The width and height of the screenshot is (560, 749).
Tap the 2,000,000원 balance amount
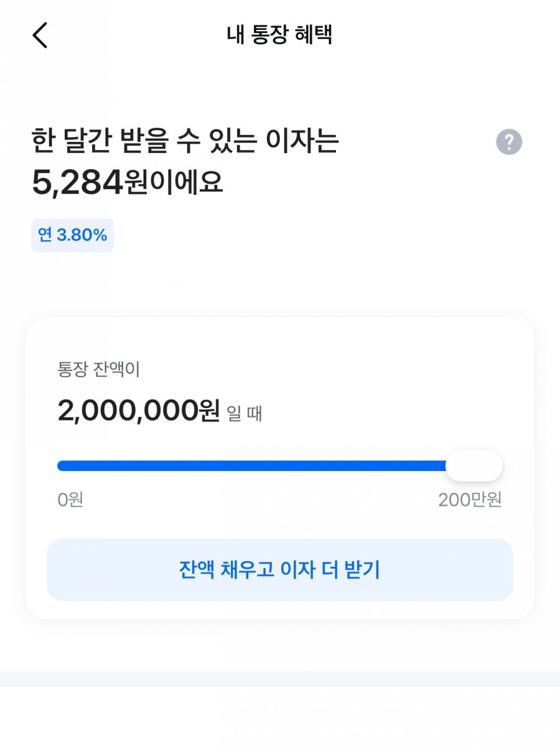(x=139, y=411)
